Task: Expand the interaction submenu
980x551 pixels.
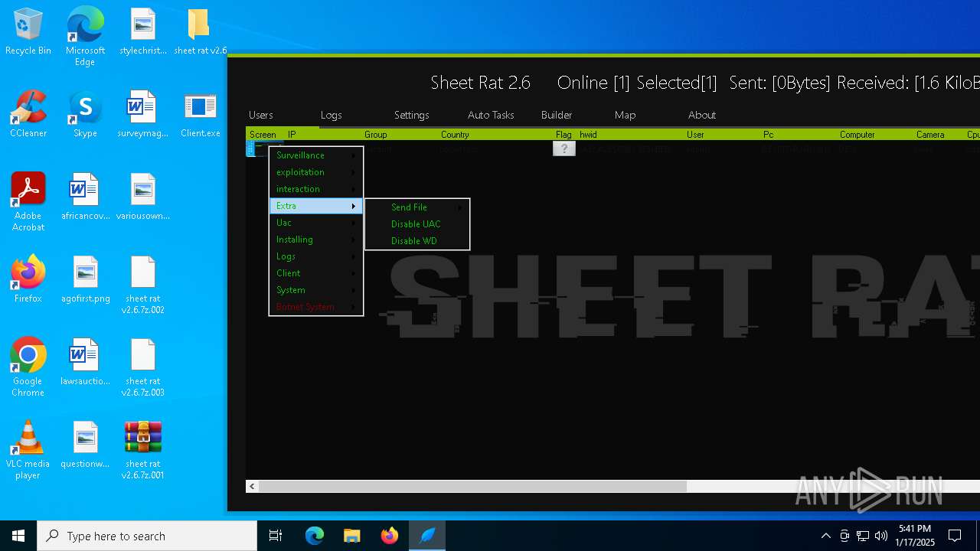Action: 316,189
